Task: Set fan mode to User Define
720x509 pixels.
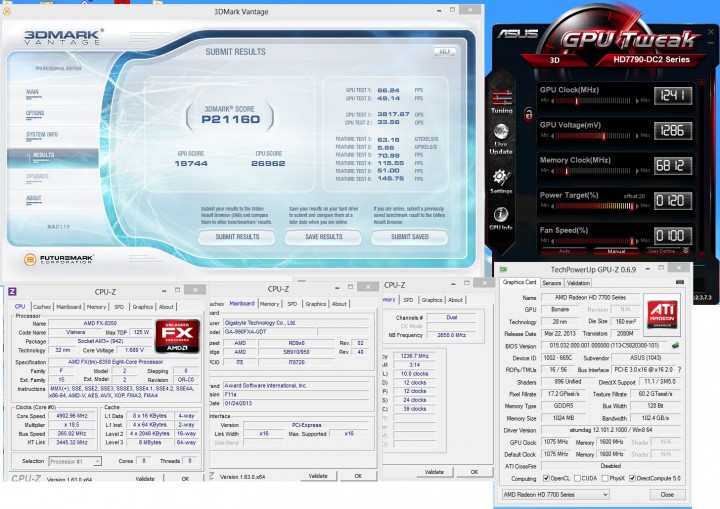Action: [661, 251]
